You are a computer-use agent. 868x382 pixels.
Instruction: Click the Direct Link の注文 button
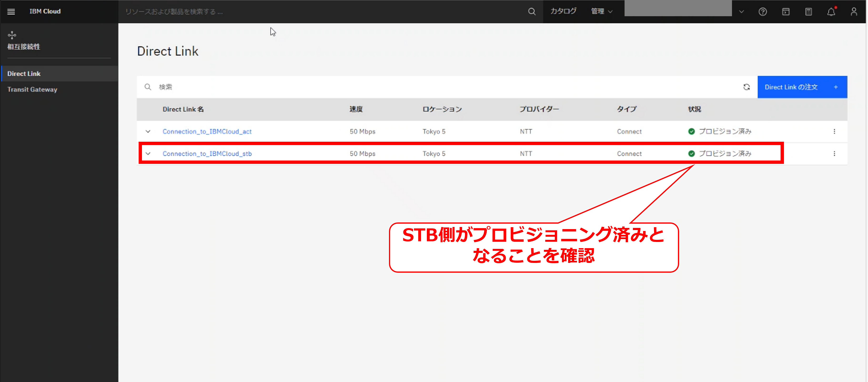click(x=802, y=87)
